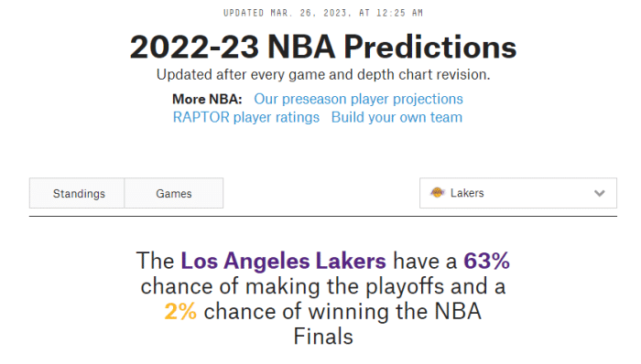
Task: Open Our preseason player projections link
Action: [359, 99]
